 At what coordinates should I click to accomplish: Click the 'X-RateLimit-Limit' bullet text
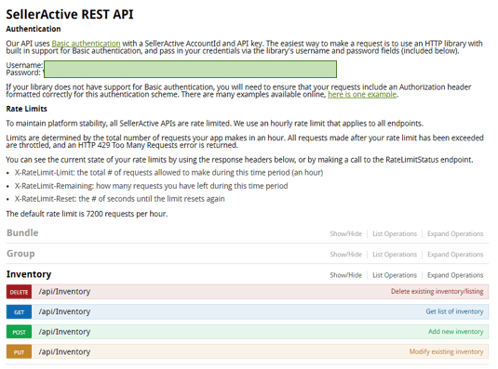[169, 173]
